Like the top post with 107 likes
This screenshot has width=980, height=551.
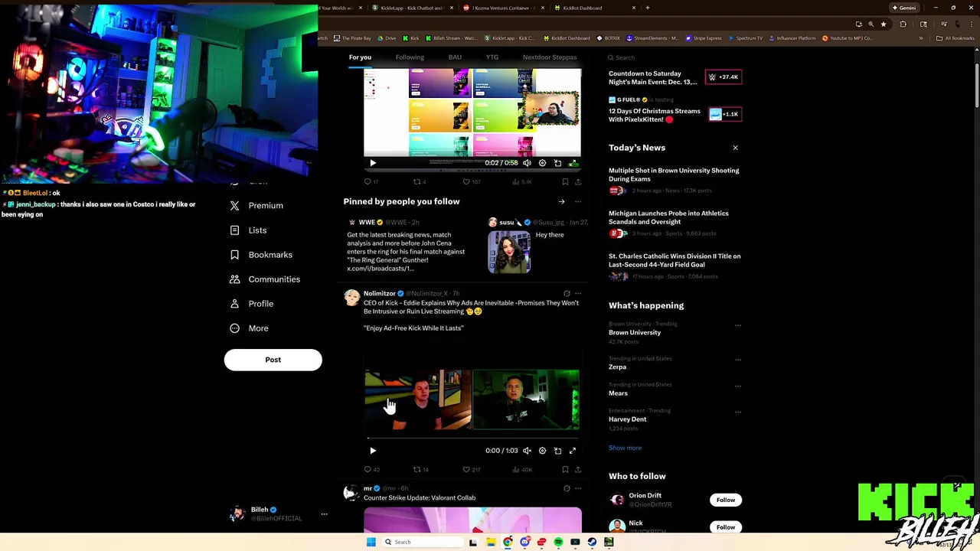471,182
